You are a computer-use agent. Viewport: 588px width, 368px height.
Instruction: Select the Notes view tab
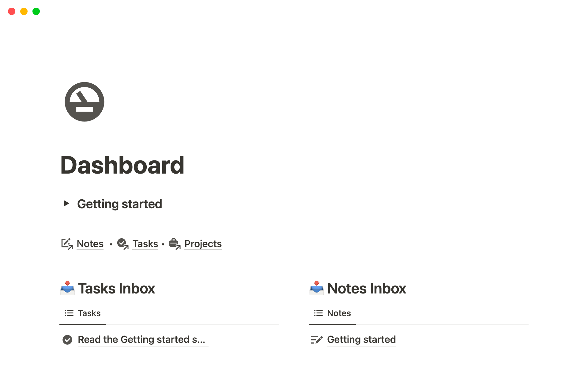tap(339, 313)
